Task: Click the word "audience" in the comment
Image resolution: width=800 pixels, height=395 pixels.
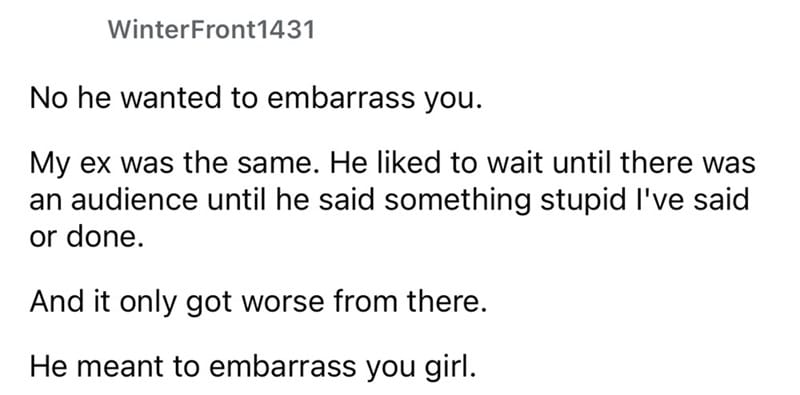Action: (x=134, y=201)
